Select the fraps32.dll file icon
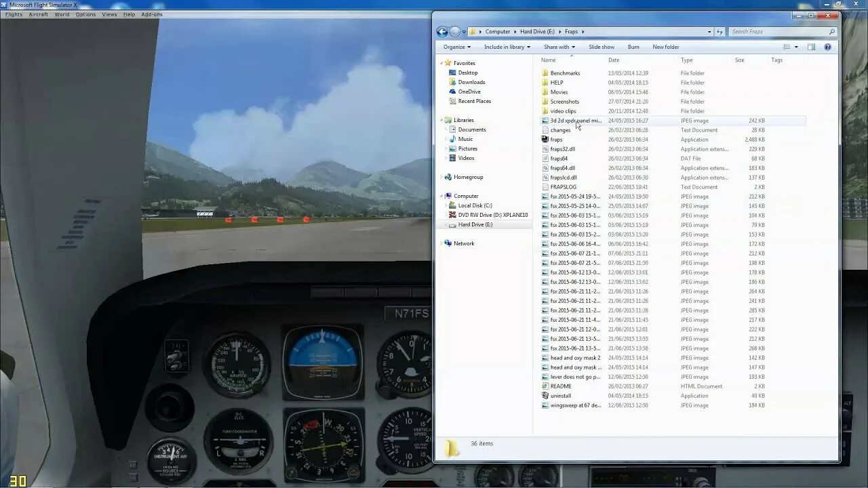Viewport: 868px width, 488px height. tap(545, 148)
